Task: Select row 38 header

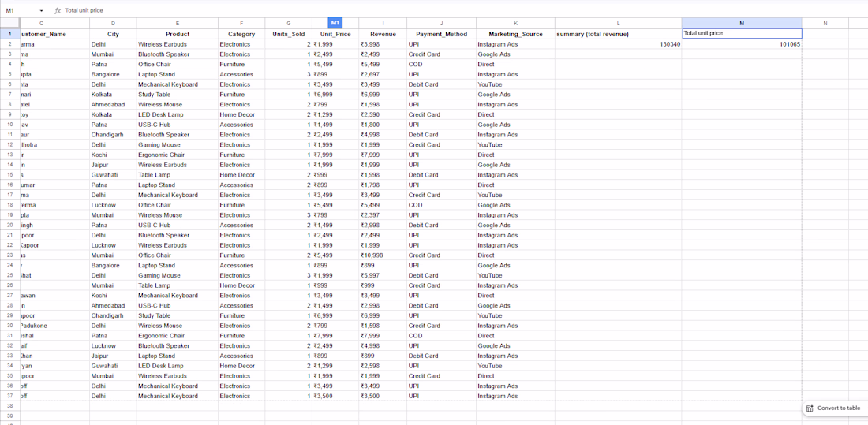Action: point(9,406)
